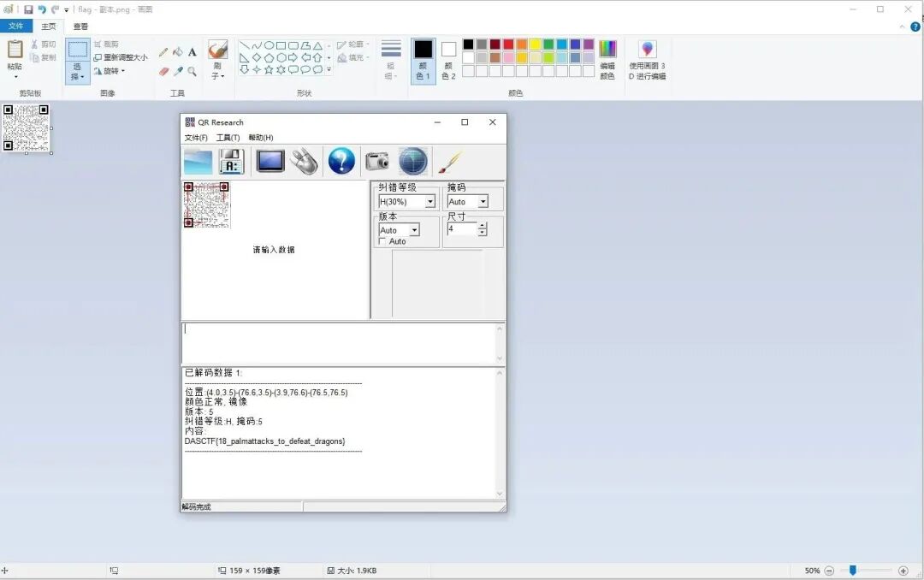Viewport: 924px width, 580px height.
Task: Click the camera icon in QR Research toolbar
Action: [377, 161]
